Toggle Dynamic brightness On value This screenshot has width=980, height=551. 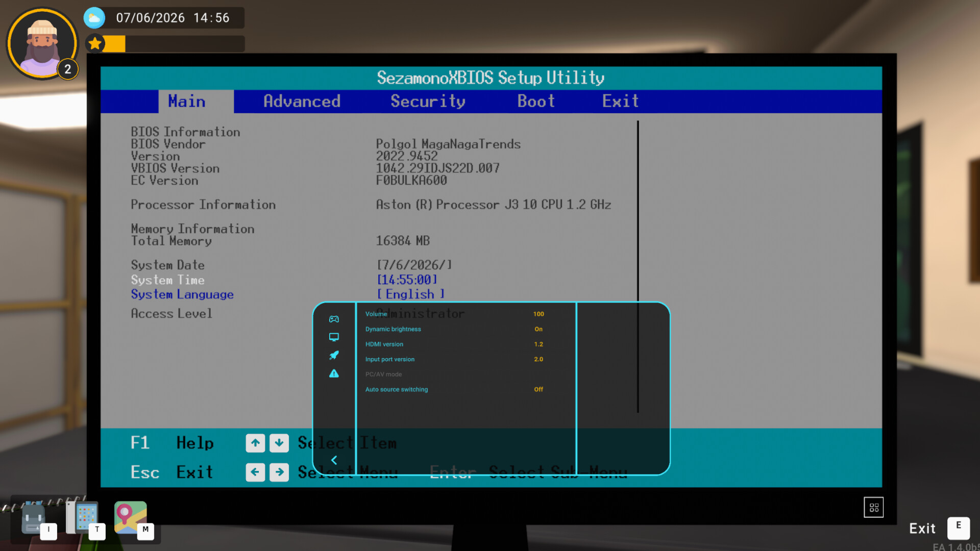pos(538,329)
